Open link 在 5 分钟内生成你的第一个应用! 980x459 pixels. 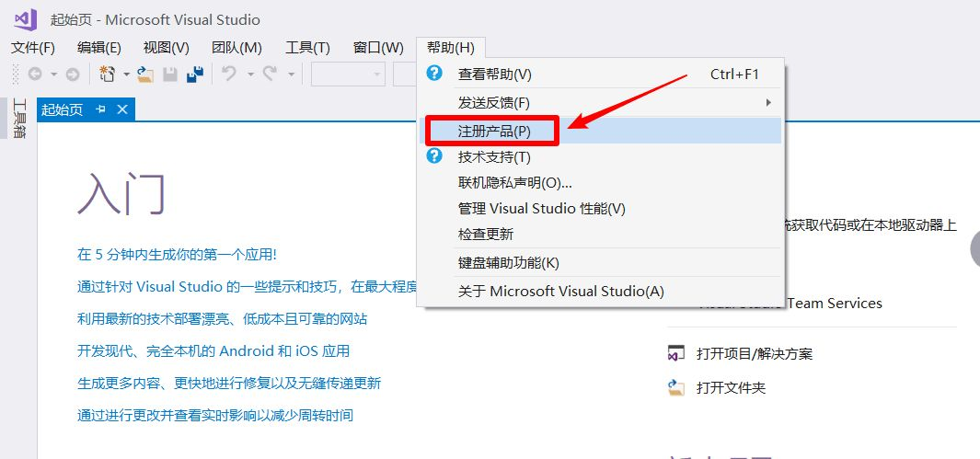pos(177,254)
